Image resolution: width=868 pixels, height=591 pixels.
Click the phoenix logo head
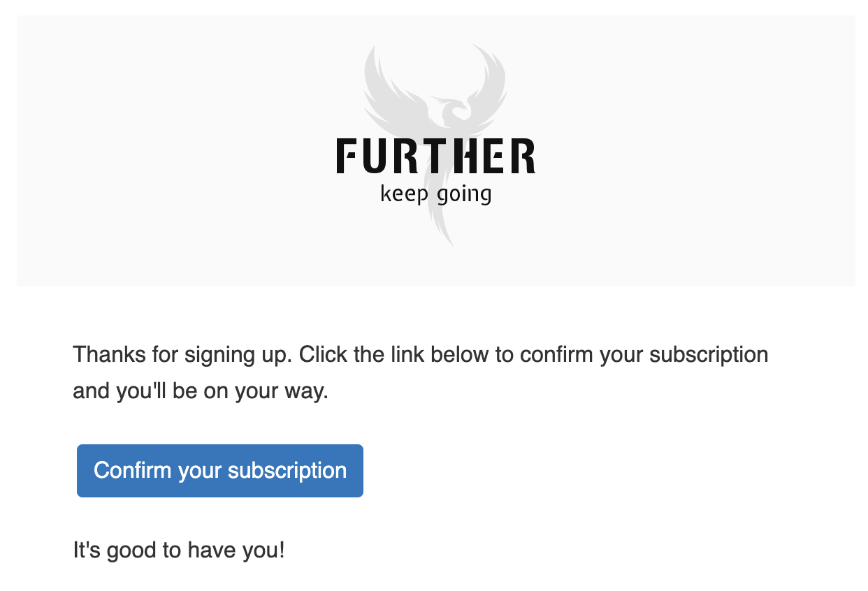(x=456, y=109)
